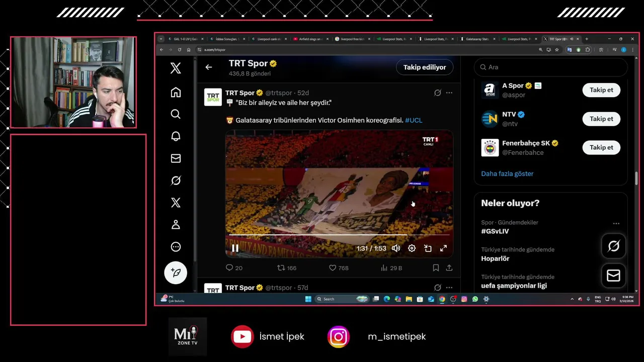The image size is (644, 362).
Task: Show hidden system tray icons
Action: pyautogui.click(x=572, y=299)
